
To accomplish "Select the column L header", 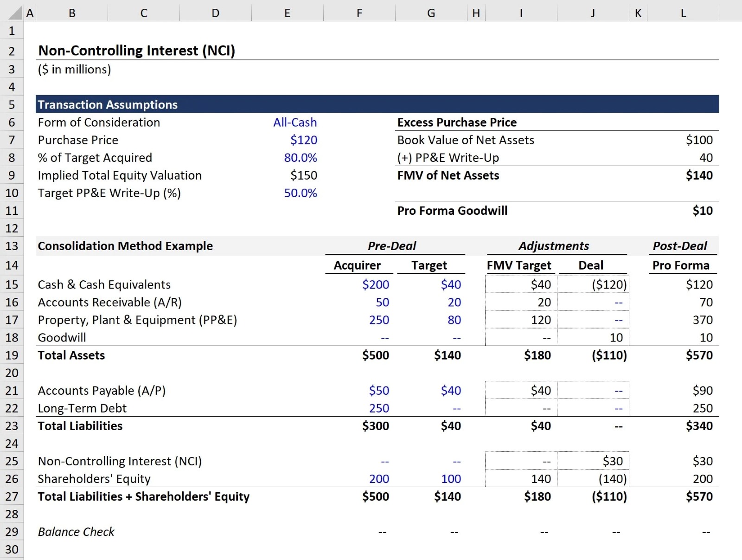I will point(683,13).
